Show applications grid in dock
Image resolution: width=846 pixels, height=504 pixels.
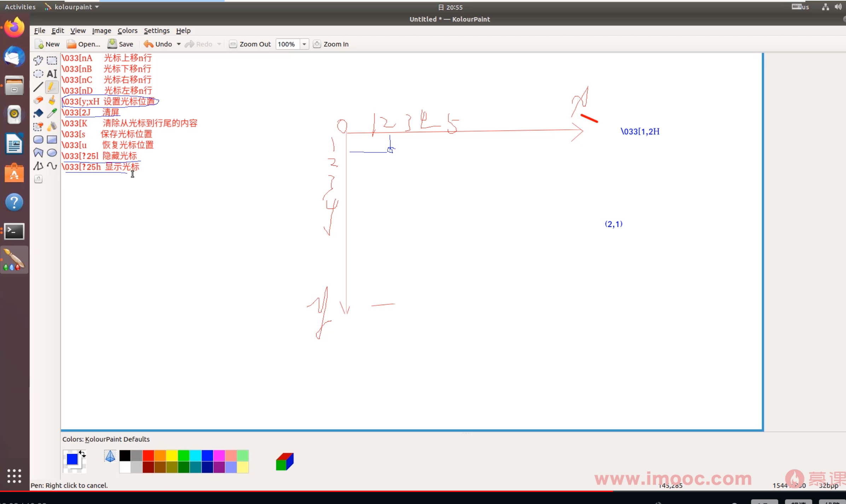click(15, 476)
